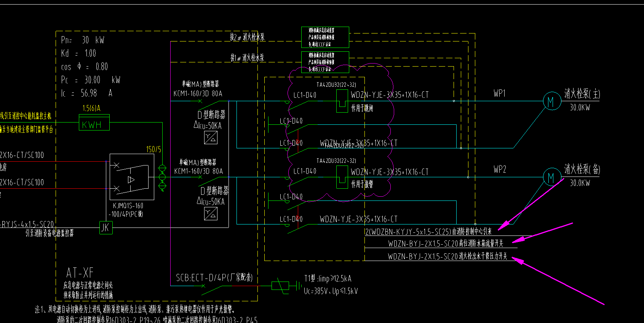The width and height of the screenshot is (644, 323).
Task: Select the "接2#消火栓水泵" text
Action: (247, 37)
